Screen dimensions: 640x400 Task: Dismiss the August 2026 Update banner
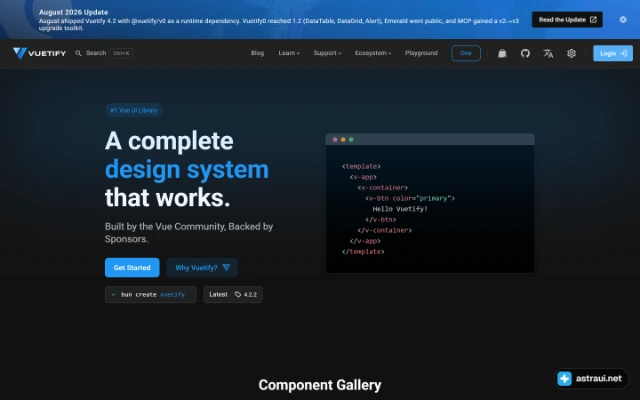coord(623,20)
